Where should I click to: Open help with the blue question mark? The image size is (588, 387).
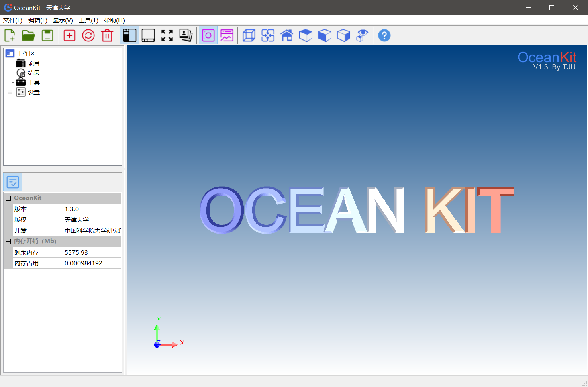click(384, 35)
